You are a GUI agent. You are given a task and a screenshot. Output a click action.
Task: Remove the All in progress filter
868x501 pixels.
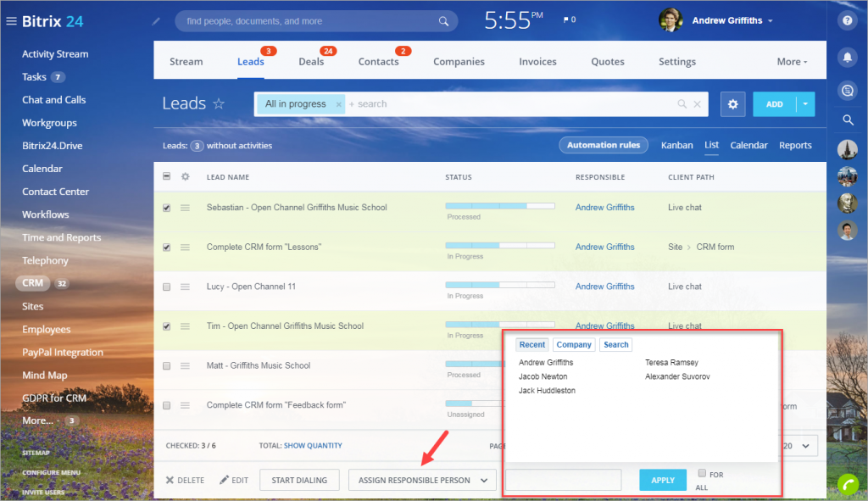(x=339, y=104)
